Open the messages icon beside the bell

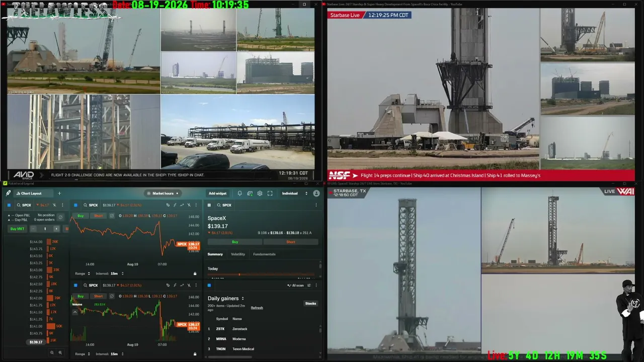pyautogui.click(x=250, y=193)
